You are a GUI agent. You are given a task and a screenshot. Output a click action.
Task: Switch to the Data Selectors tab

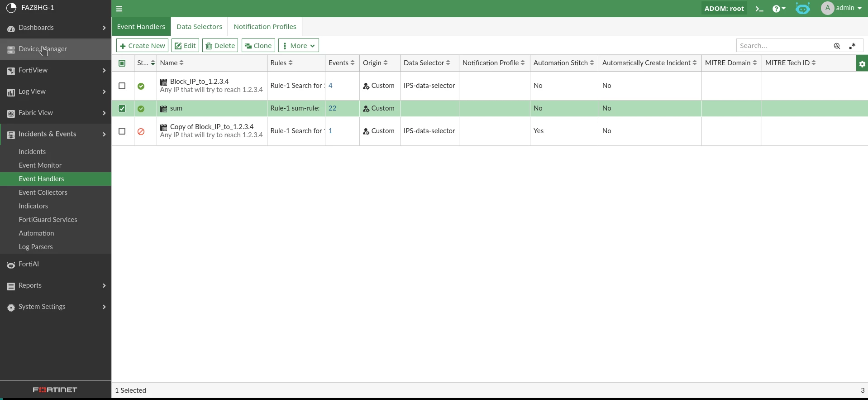(199, 27)
